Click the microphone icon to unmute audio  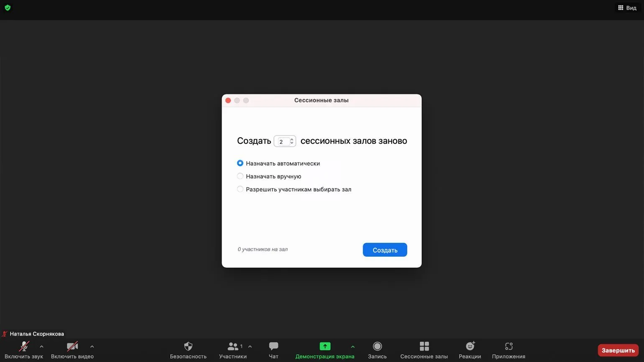pos(24,347)
